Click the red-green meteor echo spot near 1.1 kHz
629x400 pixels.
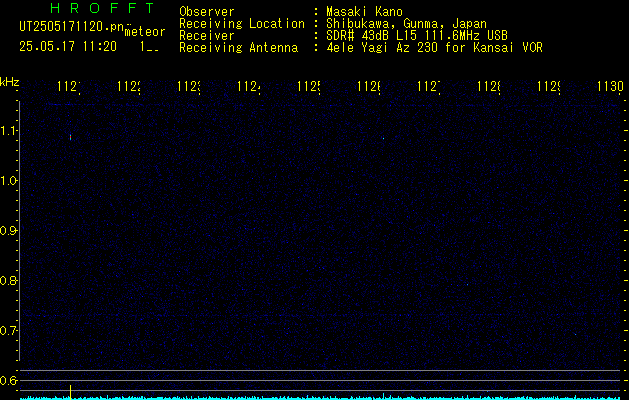click(71, 137)
